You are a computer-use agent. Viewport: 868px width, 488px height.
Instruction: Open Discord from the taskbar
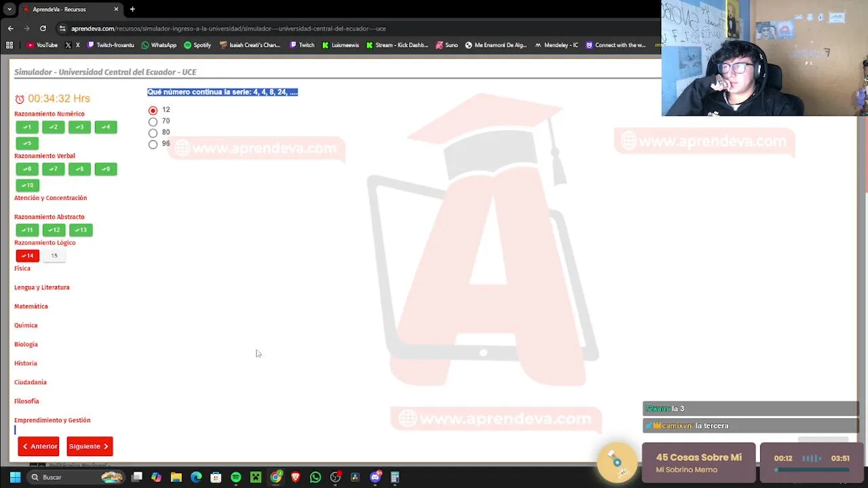click(x=375, y=477)
